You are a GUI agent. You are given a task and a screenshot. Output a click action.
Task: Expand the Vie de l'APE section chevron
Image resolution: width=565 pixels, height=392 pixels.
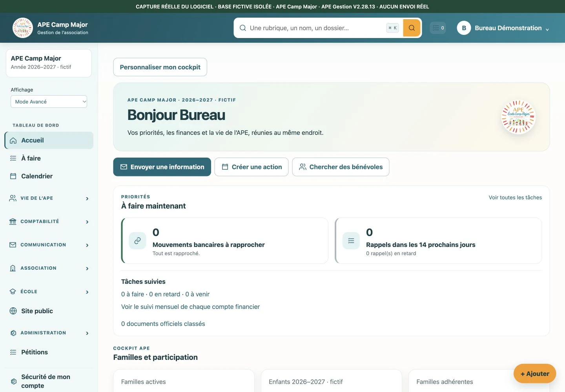tap(87, 198)
